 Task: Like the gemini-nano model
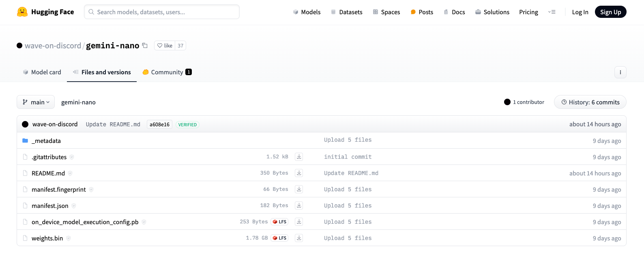click(165, 45)
